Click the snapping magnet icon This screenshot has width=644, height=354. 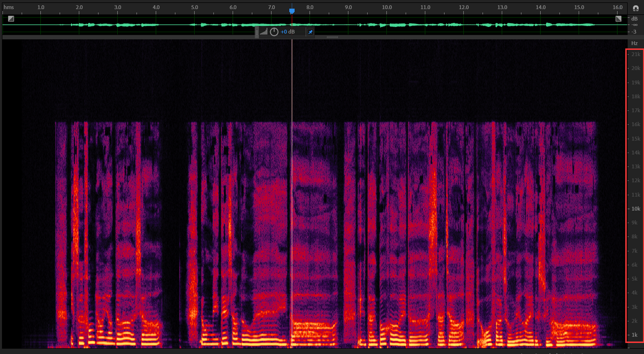click(635, 8)
